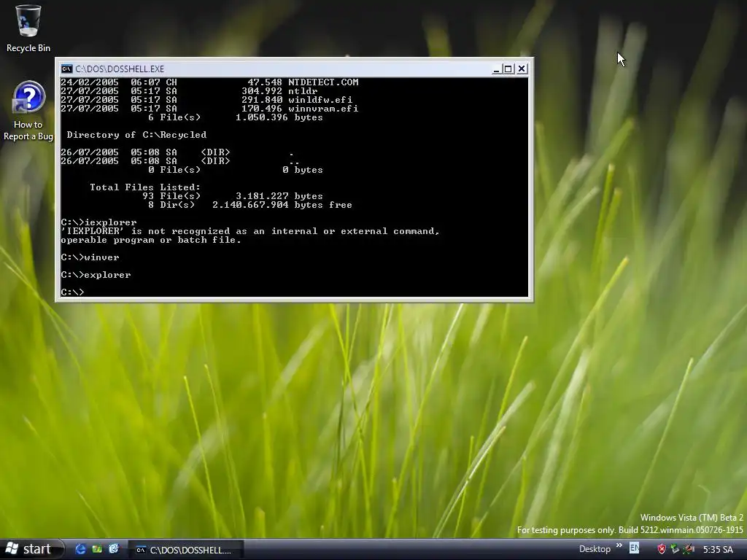Click the C:\DOS\DOSSHELL.EXE title bar text
Viewport: 747px width, 560px height.
pyautogui.click(x=120, y=69)
